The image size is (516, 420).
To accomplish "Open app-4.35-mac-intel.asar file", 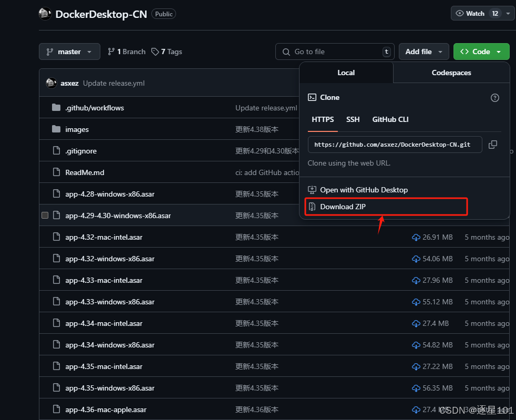I will tap(104, 367).
